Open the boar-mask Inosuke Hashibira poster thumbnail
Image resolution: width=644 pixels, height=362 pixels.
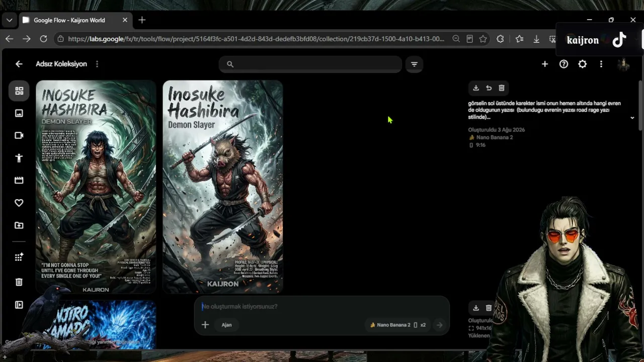pyautogui.click(x=223, y=187)
